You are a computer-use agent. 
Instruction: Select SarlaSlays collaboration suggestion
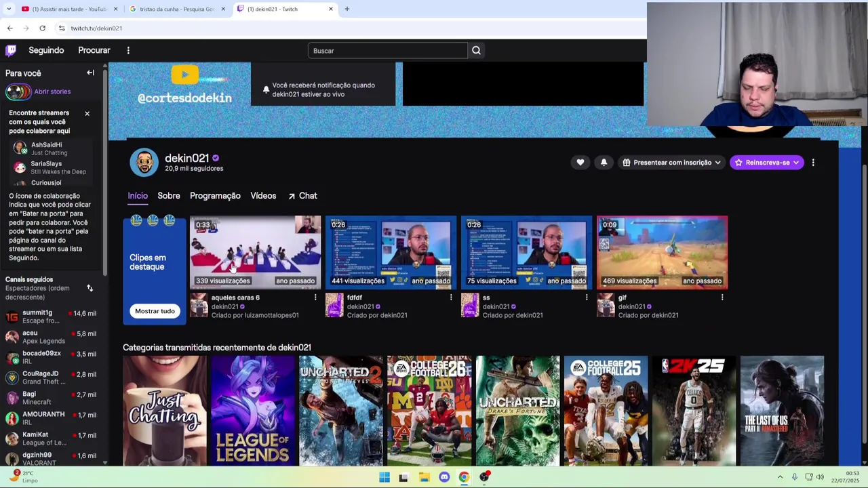click(x=52, y=167)
